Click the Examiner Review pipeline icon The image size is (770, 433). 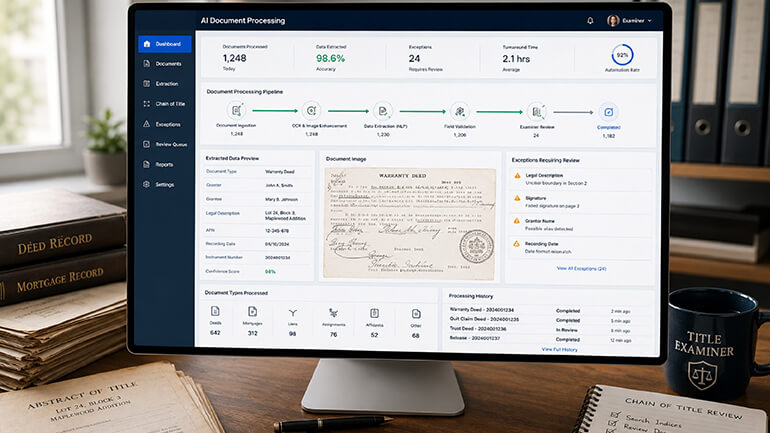pyautogui.click(x=537, y=112)
